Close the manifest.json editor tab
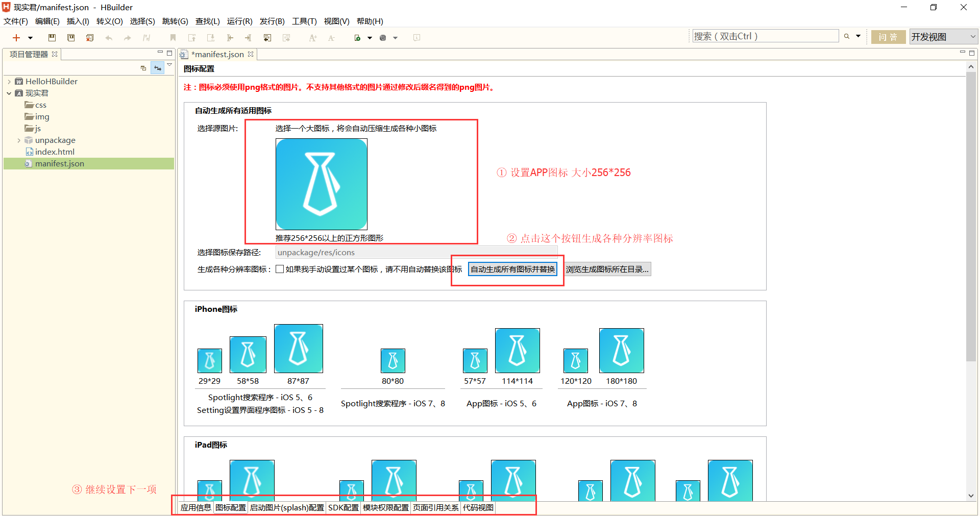This screenshot has height=516, width=980. click(x=251, y=54)
